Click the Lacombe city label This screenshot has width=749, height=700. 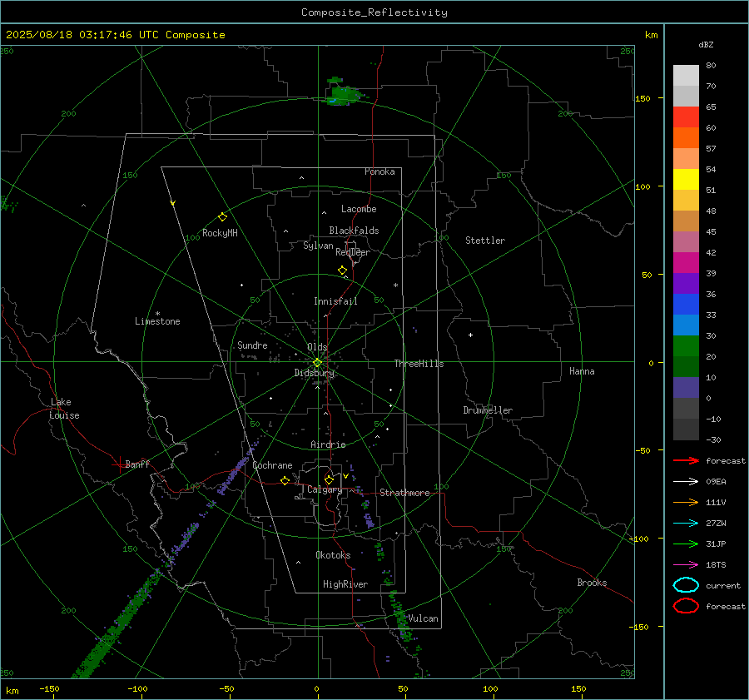(x=359, y=209)
